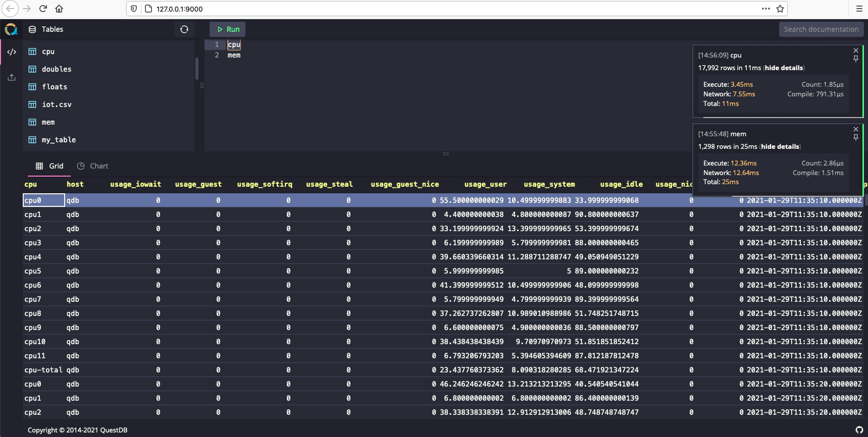Click the GitHub icon in footer
The width and height of the screenshot is (868, 437).
click(859, 430)
